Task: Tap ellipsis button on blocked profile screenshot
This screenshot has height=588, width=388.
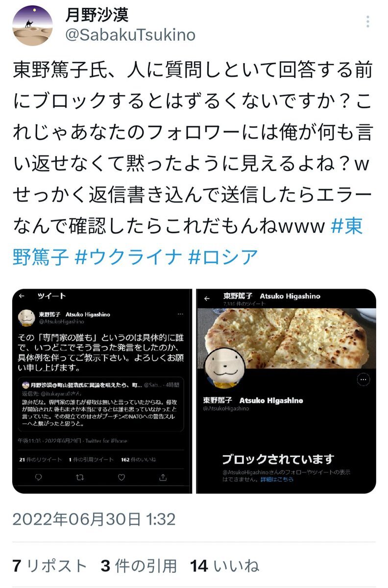Action: tap(363, 379)
